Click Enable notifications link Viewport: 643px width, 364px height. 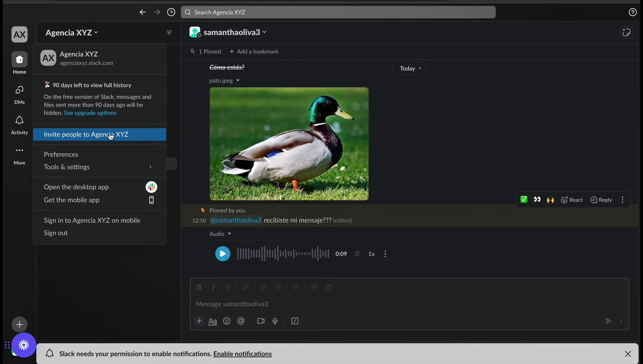[x=242, y=354]
